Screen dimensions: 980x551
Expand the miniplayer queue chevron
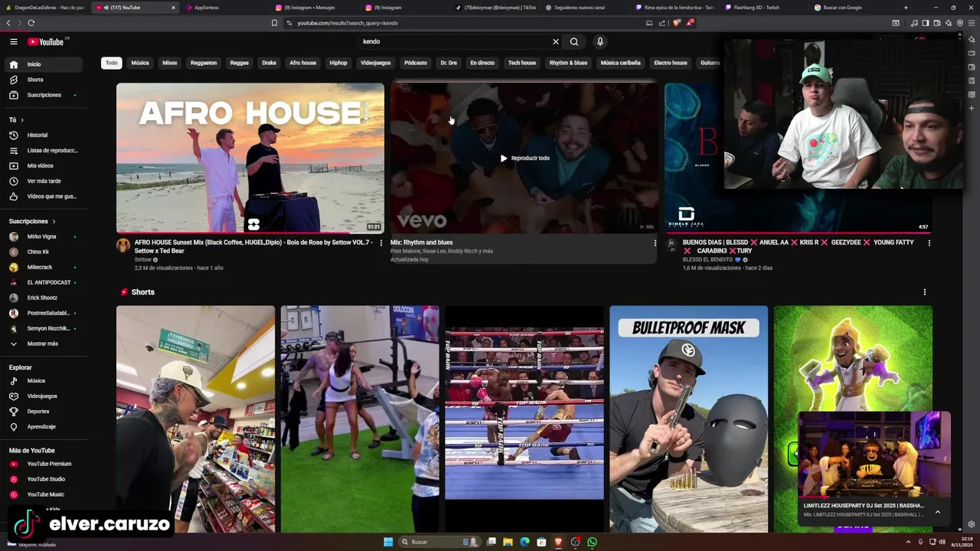[x=937, y=512]
